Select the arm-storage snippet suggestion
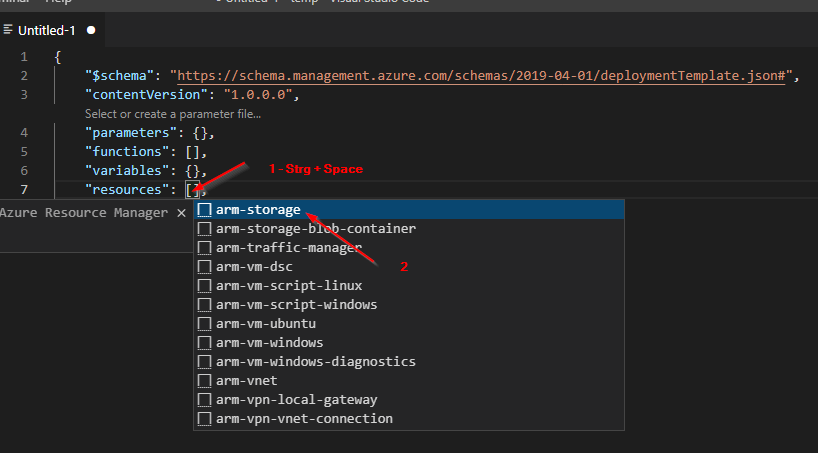Screen dimensions: 818x453 click(409, 210)
